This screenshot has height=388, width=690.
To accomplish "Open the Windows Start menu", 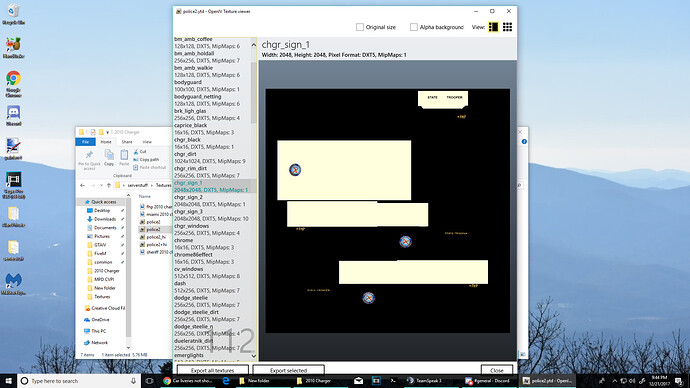I will 8,381.
